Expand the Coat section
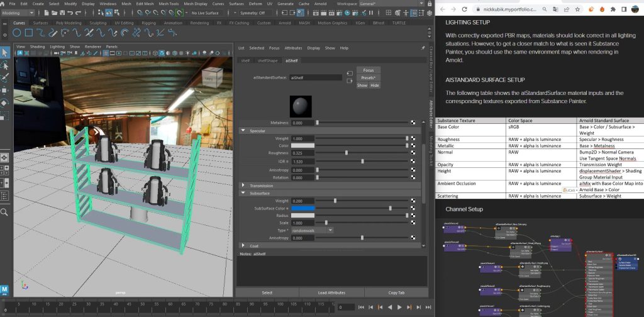 243,246
